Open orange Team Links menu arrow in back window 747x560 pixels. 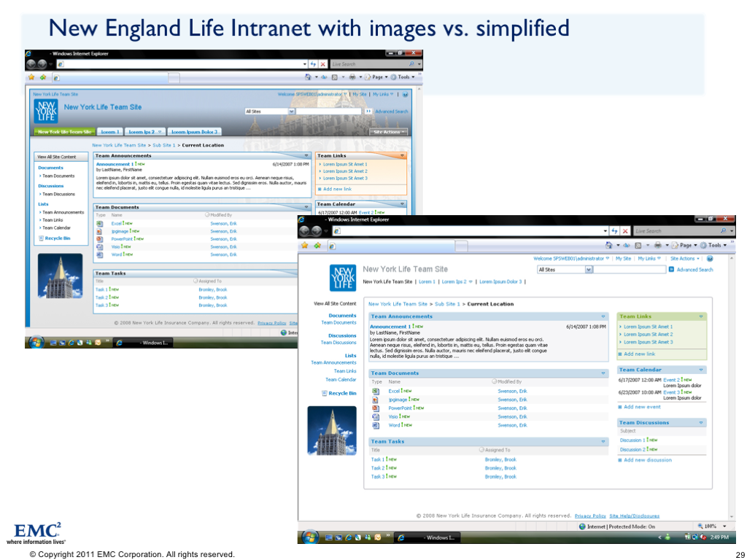pyautogui.click(x=402, y=156)
